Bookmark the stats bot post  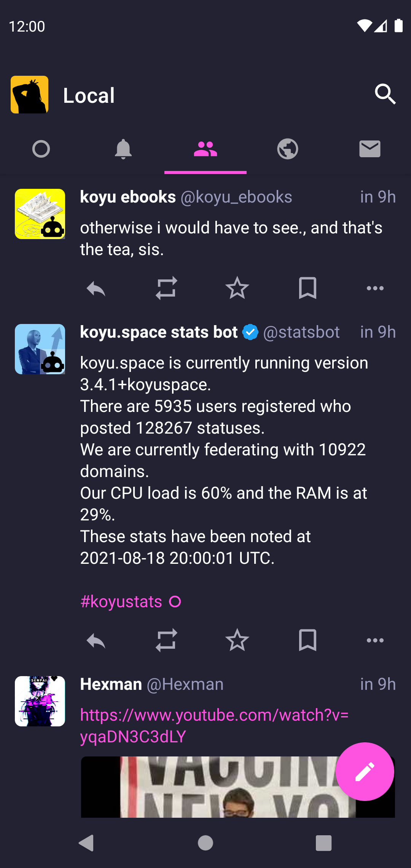(307, 640)
